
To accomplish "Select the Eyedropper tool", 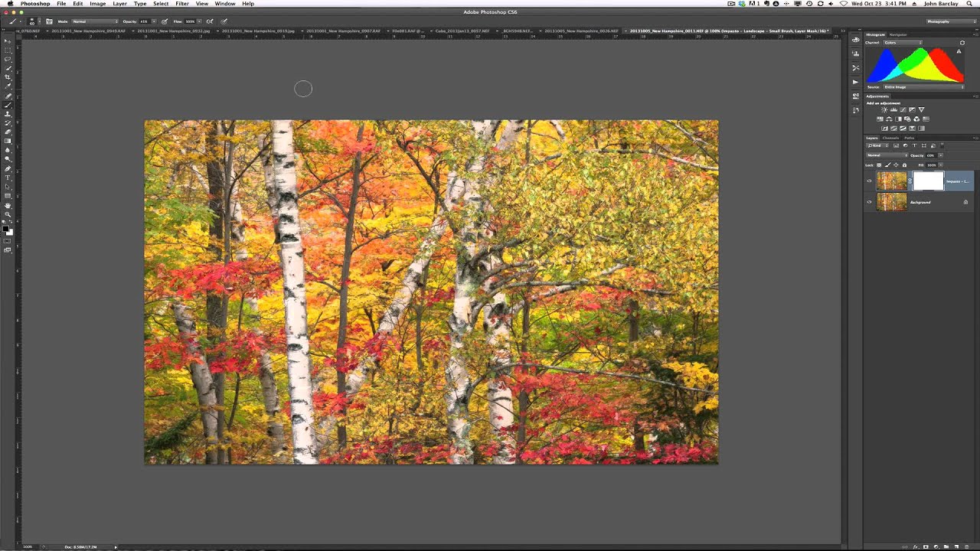I will click(7, 86).
